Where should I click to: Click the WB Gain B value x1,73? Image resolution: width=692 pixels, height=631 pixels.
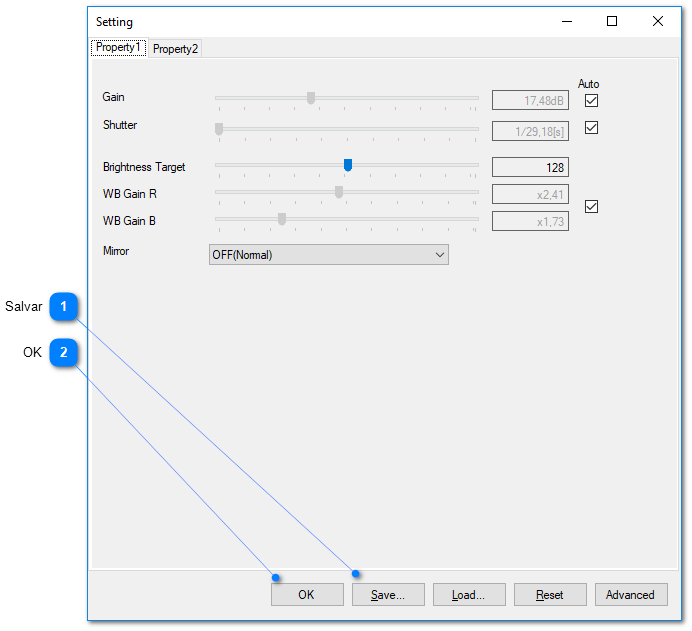pos(530,221)
